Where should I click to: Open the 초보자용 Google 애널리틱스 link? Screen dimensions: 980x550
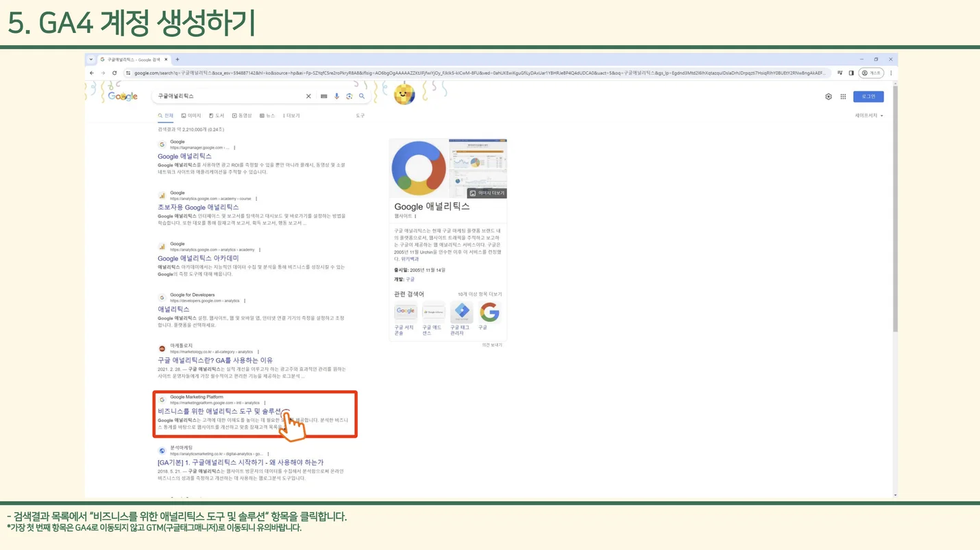pyautogui.click(x=198, y=208)
